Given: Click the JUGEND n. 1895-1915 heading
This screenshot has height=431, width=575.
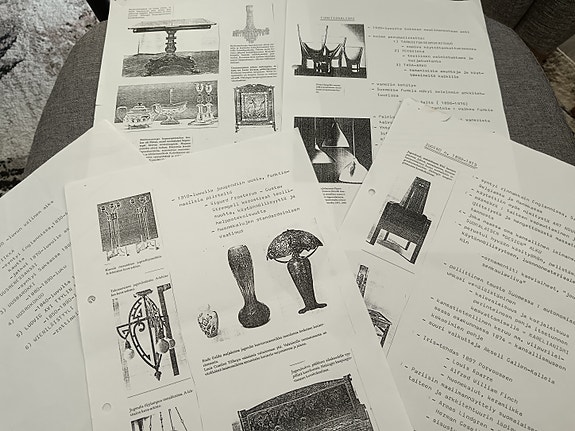Looking at the screenshot, I should (x=450, y=156).
